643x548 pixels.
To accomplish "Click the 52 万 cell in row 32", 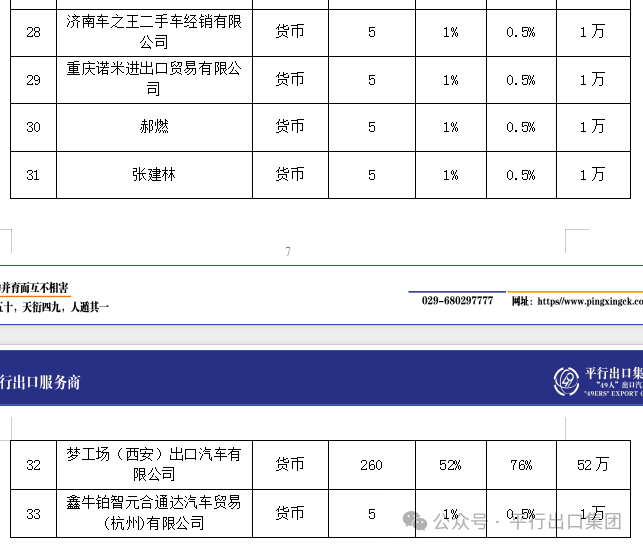I will 593,465.
